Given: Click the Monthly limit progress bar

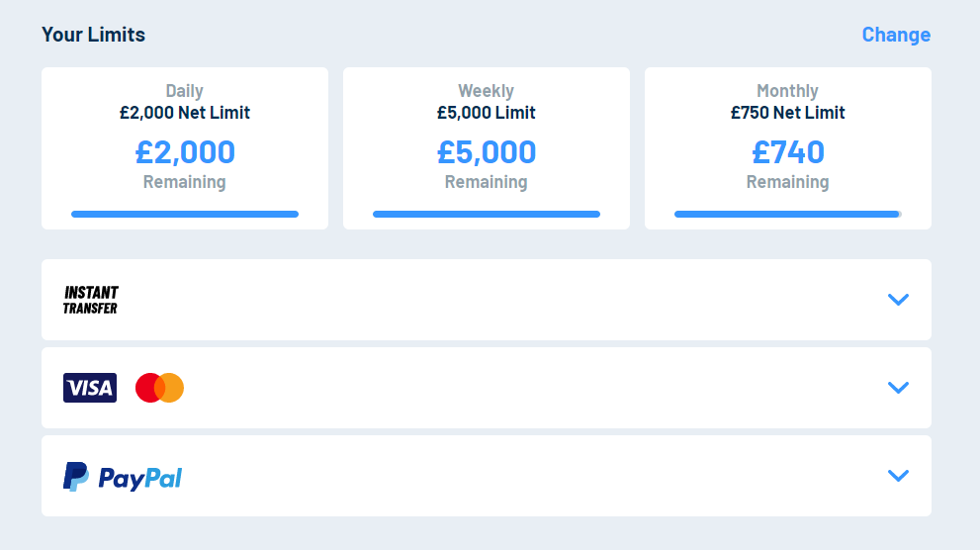Looking at the screenshot, I should pyautogui.click(x=788, y=215).
